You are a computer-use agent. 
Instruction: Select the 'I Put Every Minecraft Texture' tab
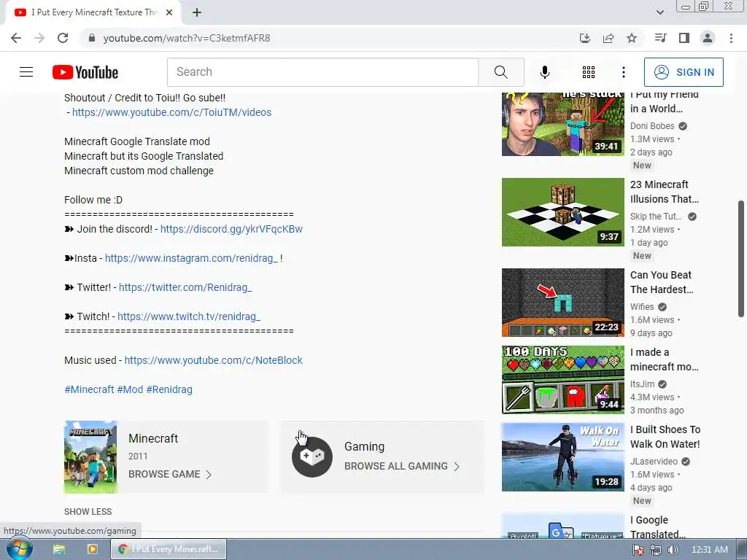click(93, 13)
